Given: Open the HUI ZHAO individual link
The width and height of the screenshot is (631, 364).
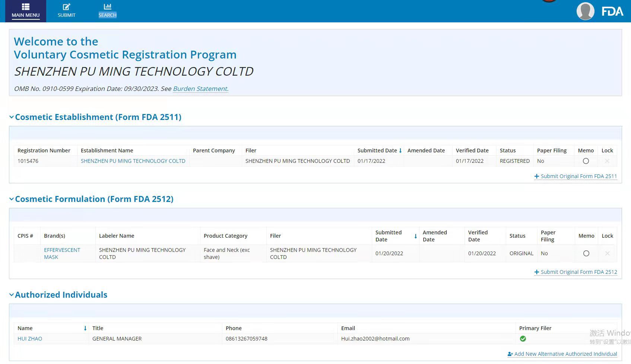Looking at the screenshot, I should 30,339.
